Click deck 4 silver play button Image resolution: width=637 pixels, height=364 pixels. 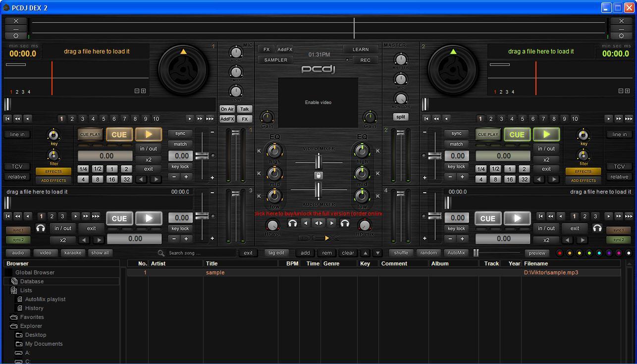[x=517, y=218]
